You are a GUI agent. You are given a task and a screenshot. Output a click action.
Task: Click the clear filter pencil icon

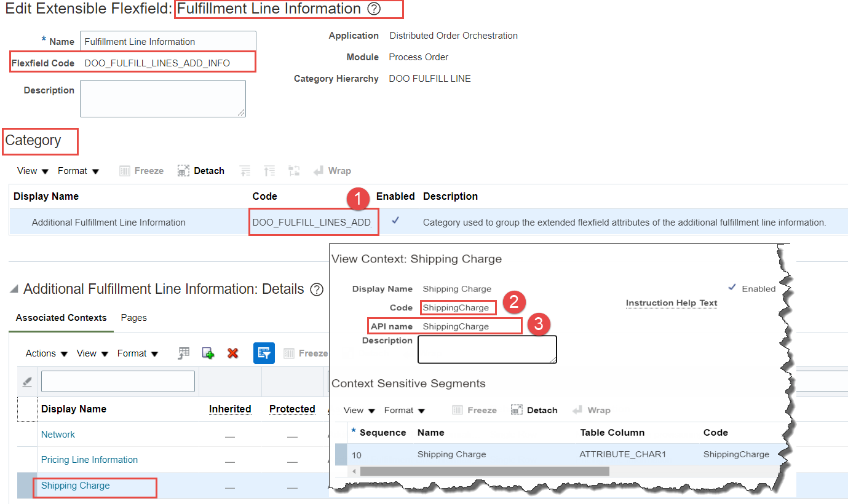[27, 382]
